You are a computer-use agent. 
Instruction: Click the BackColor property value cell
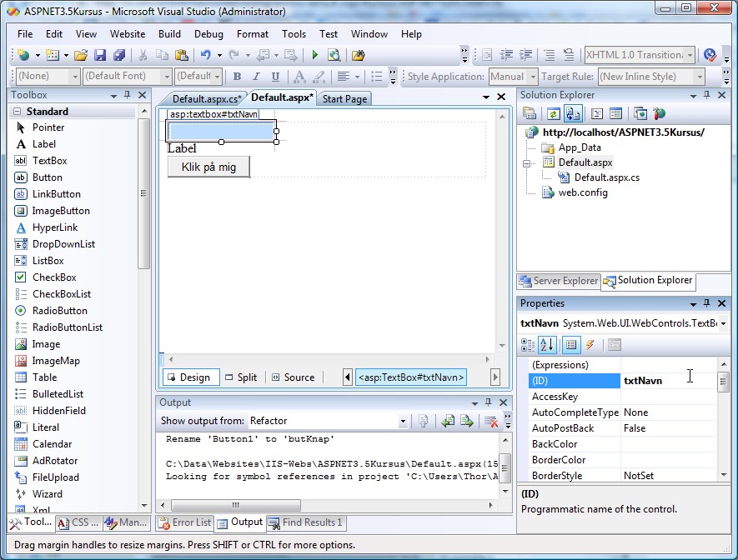[669, 444]
